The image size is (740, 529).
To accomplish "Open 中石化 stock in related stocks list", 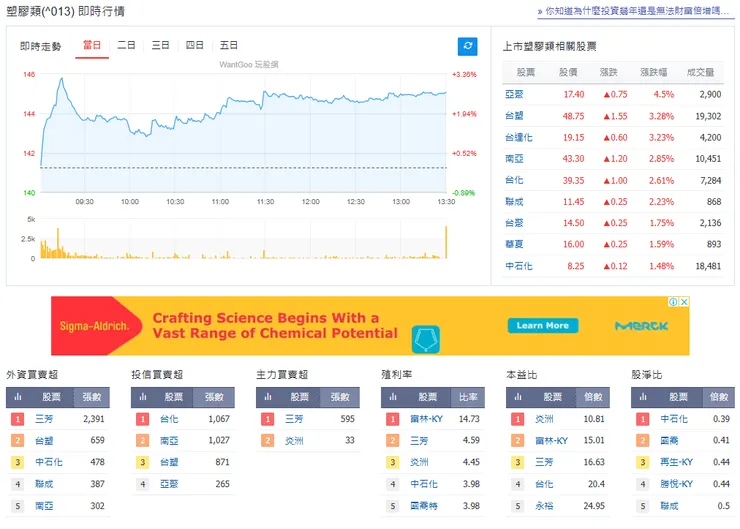I will click(519, 266).
